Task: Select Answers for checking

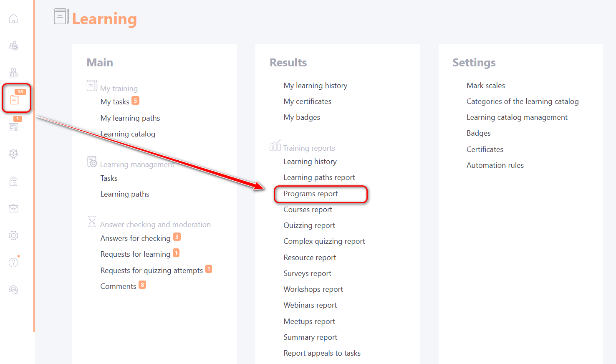Action: click(x=135, y=238)
